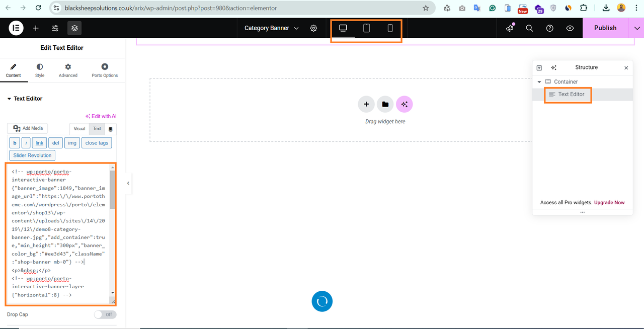
Task: Open the Google Translate extension icon
Action: [477, 8]
